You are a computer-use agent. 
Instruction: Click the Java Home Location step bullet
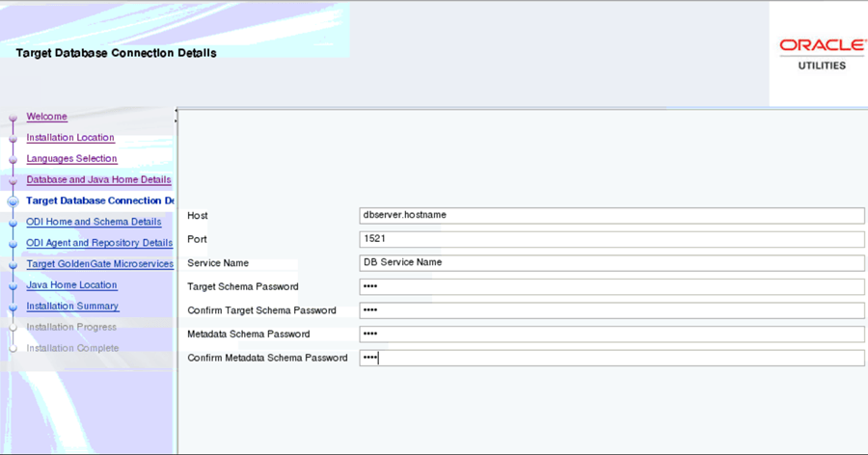point(14,285)
